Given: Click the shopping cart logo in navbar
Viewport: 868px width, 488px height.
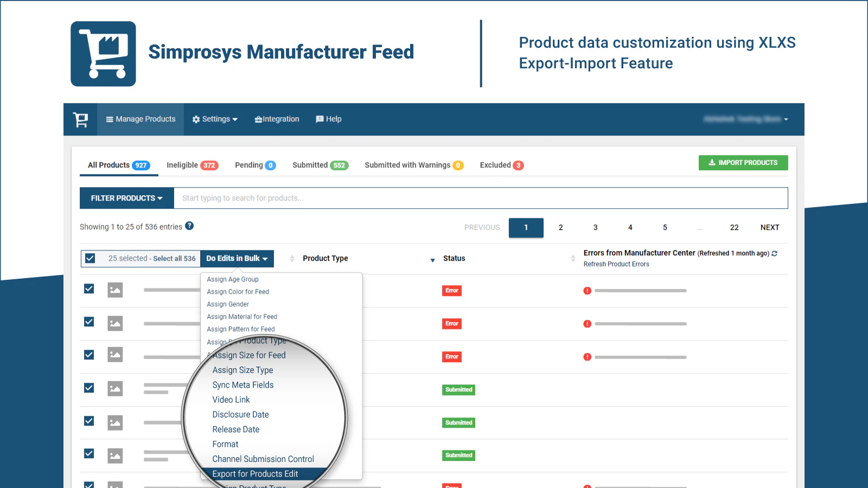Looking at the screenshot, I should [80, 119].
